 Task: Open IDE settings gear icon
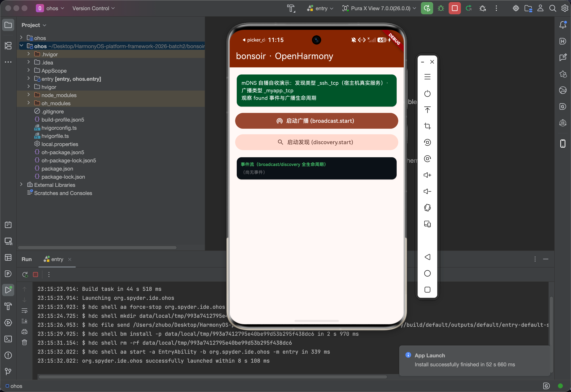(x=565, y=8)
